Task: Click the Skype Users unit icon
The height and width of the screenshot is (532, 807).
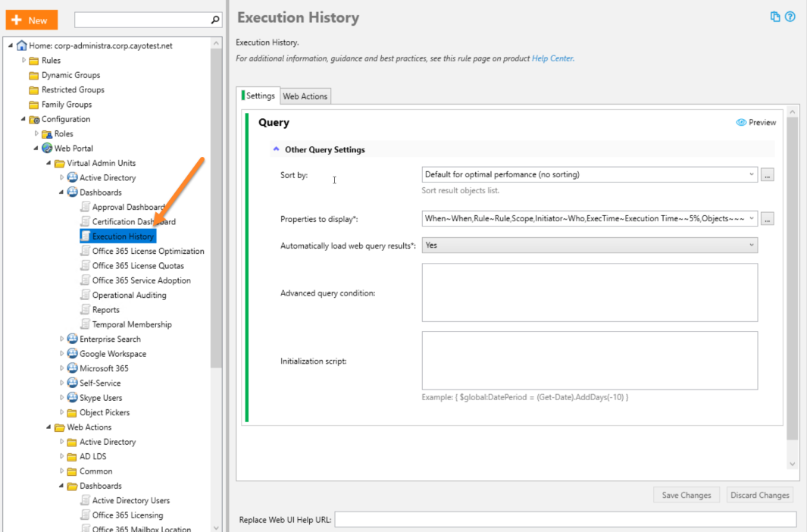Action: coord(72,398)
